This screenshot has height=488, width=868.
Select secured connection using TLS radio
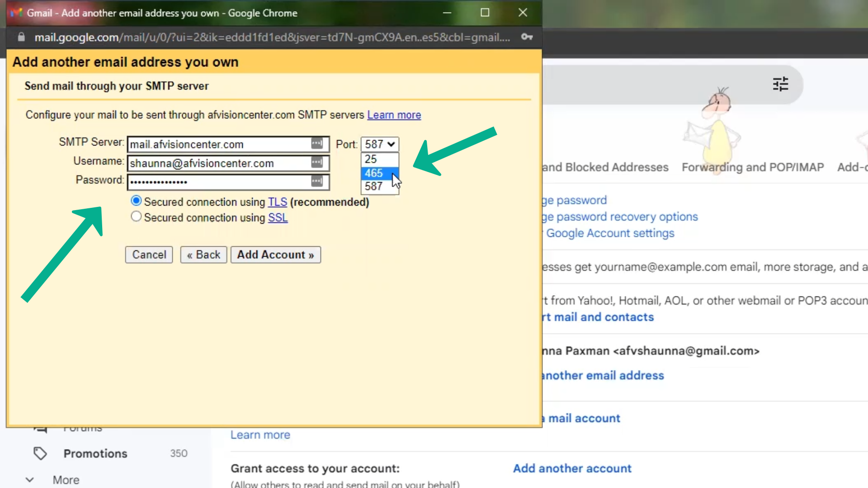pyautogui.click(x=136, y=201)
